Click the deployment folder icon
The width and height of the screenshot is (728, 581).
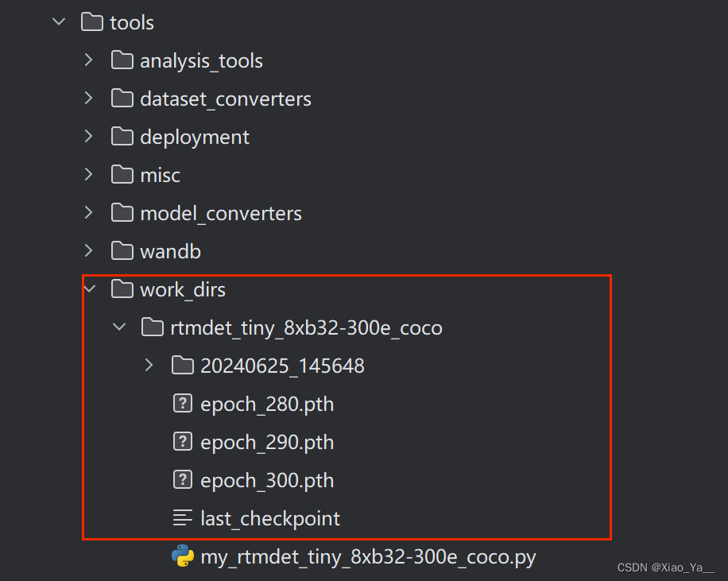122,137
